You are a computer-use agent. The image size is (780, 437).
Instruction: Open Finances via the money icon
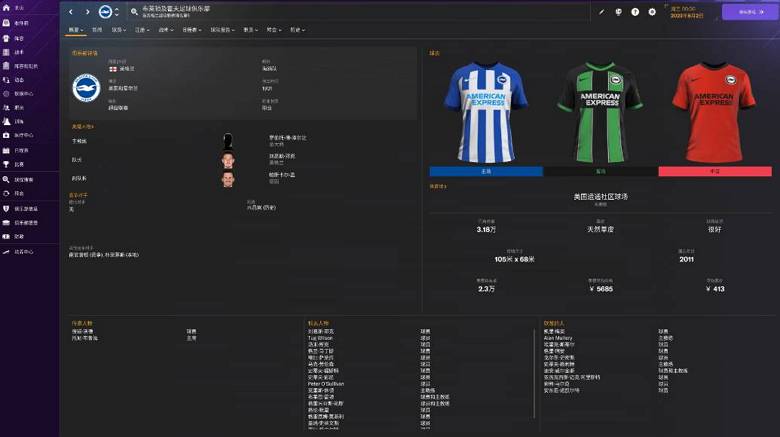pyautogui.click(x=6, y=236)
